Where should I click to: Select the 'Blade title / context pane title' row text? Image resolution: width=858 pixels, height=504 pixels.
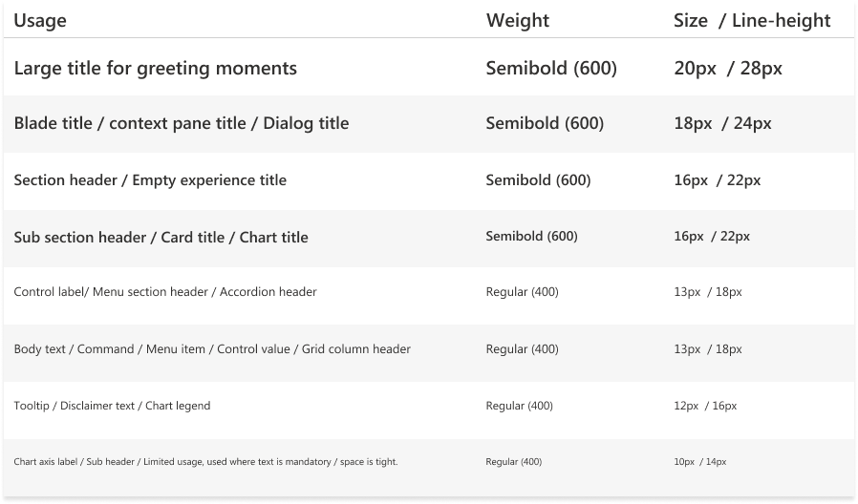pos(182,123)
